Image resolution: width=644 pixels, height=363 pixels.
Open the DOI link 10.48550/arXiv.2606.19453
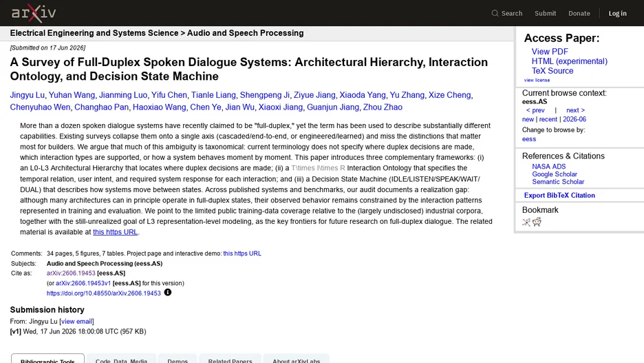point(103,293)
